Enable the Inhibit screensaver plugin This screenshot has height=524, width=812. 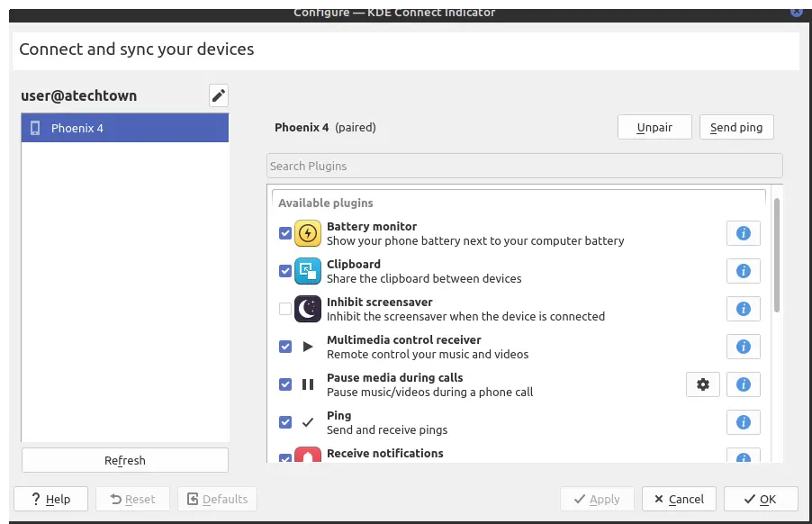(x=285, y=309)
